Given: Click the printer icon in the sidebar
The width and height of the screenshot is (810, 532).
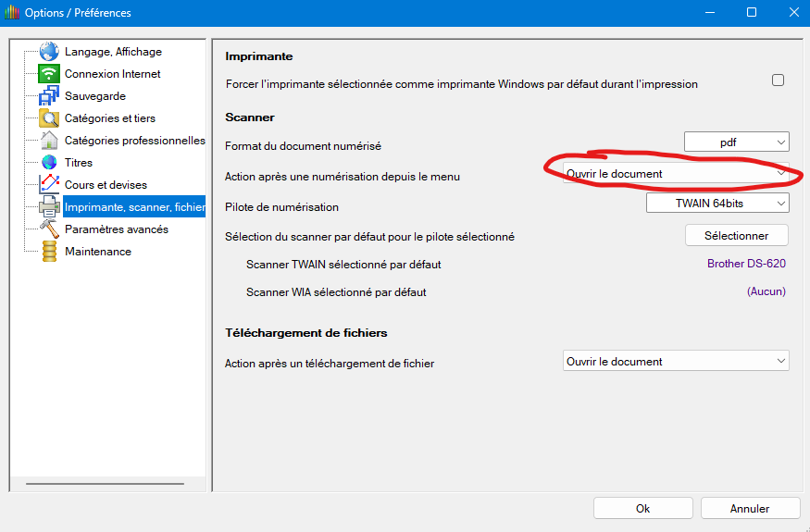Looking at the screenshot, I should (x=49, y=207).
